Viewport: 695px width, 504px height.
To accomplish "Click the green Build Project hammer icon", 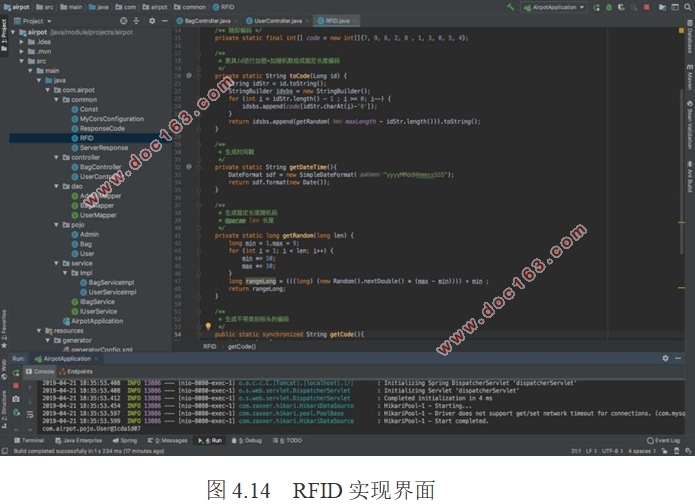I will 511,7.
